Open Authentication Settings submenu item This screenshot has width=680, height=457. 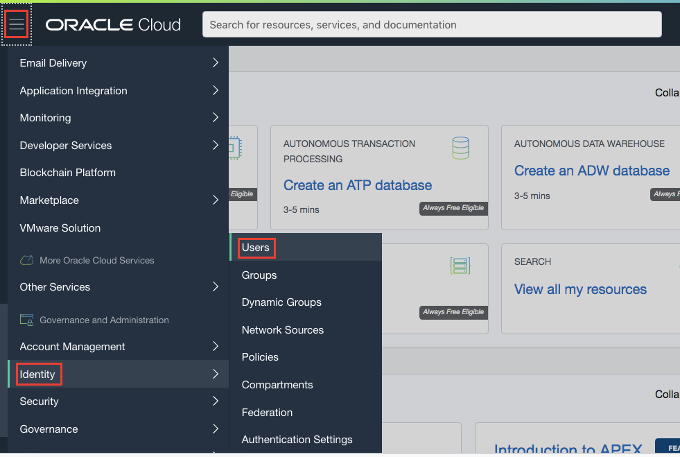coord(297,440)
